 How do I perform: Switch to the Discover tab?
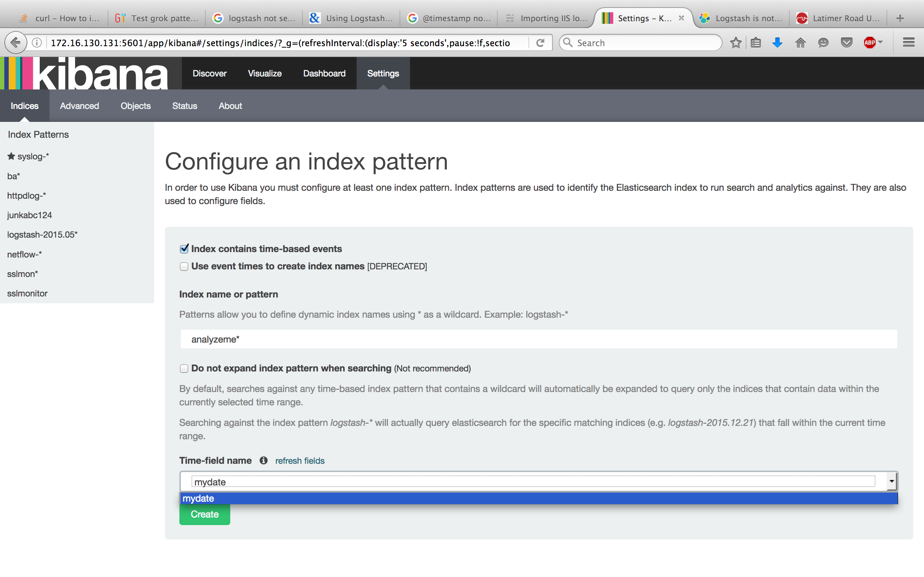click(x=209, y=73)
